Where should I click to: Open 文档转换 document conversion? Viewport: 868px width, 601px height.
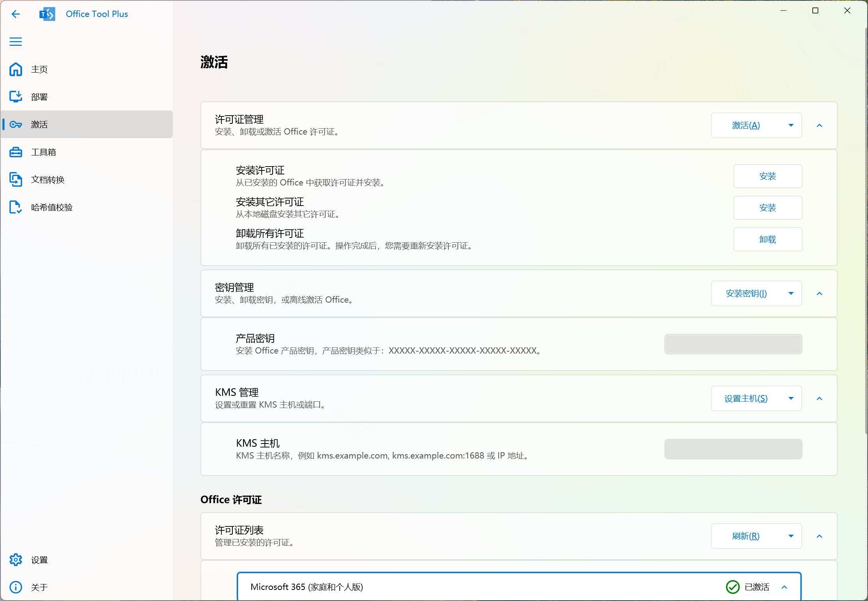pyautogui.click(x=47, y=180)
